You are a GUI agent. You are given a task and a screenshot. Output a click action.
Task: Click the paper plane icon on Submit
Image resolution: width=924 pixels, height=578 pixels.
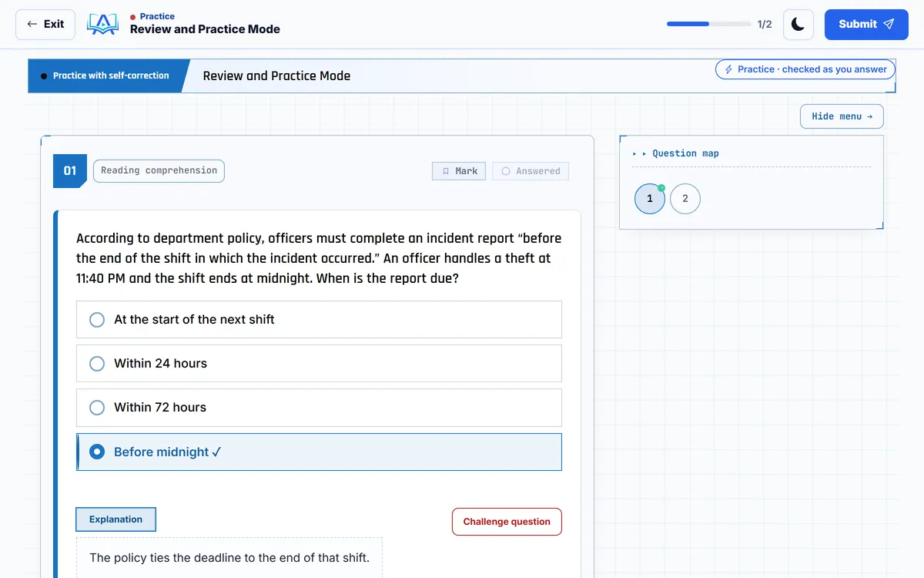click(x=889, y=25)
